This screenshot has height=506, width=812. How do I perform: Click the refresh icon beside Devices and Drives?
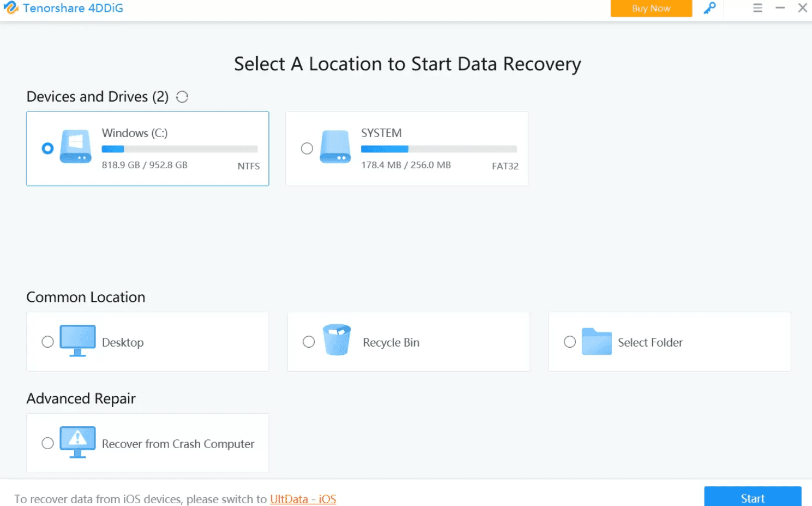(x=182, y=97)
